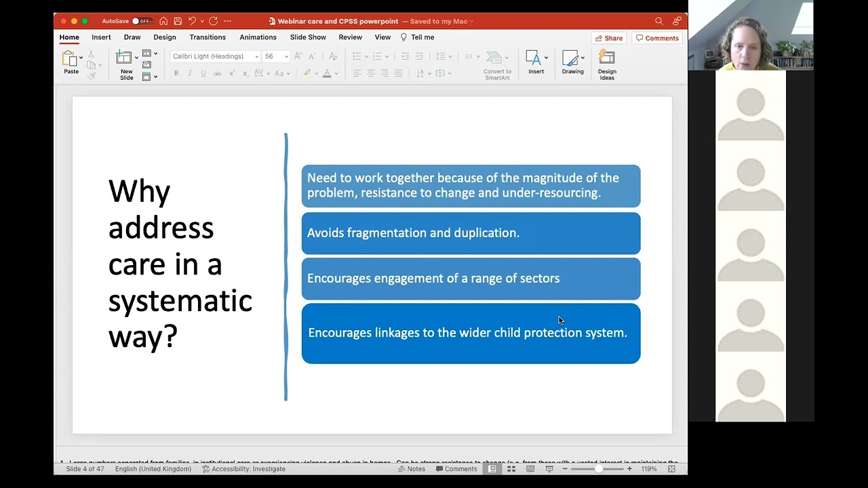Click the Save disk icon
Viewport: 868px width, 488px height.
point(178,21)
